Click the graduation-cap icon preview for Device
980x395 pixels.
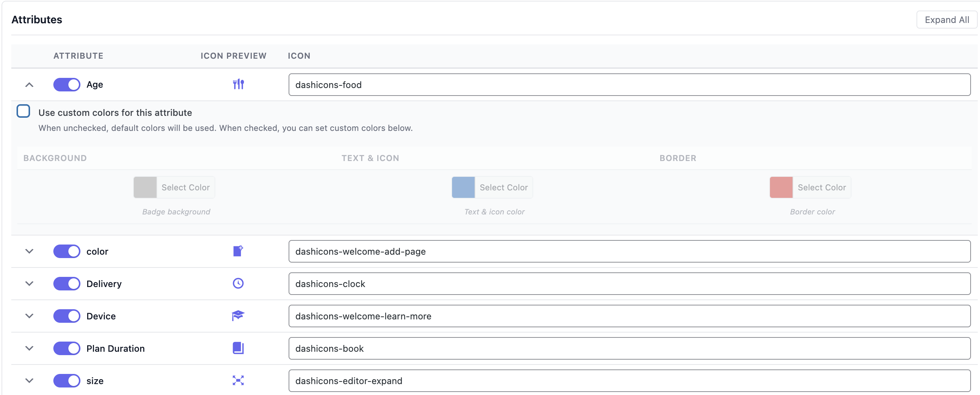click(x=238, y=316)
